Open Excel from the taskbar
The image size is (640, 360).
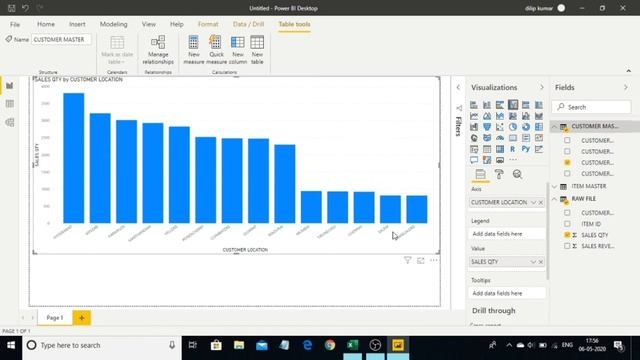click(x=353, y=345)
